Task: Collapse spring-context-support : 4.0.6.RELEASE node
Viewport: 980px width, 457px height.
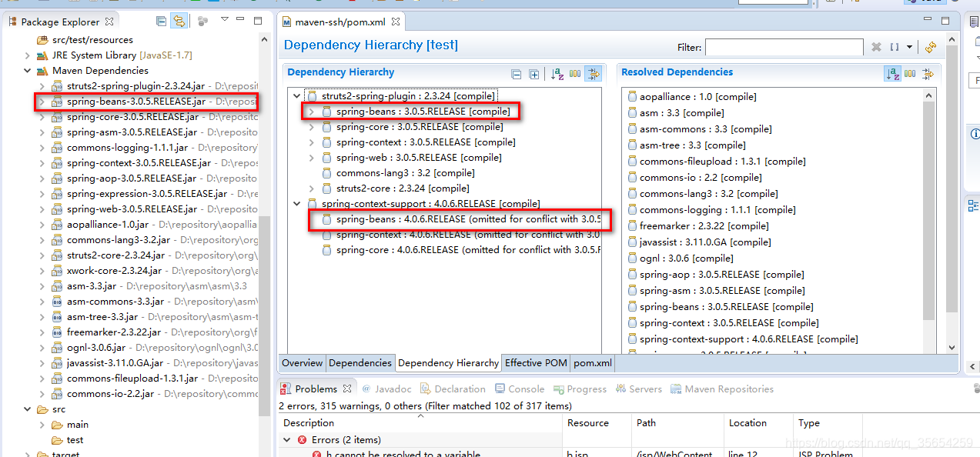Action: [296, 204]
